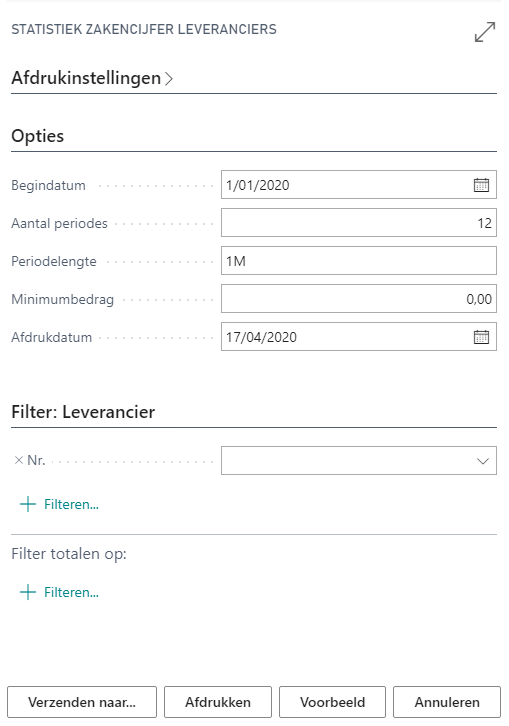Viewport: 509px width, 726px height.
Task: Collapse the Opties section header
Action: [38, 136]
